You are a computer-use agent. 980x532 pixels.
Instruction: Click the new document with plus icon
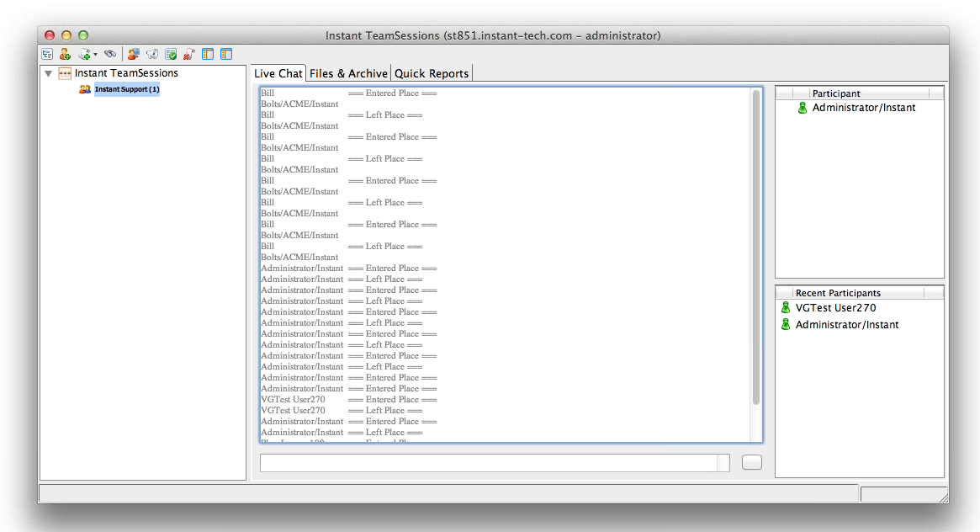pos(84,55)
